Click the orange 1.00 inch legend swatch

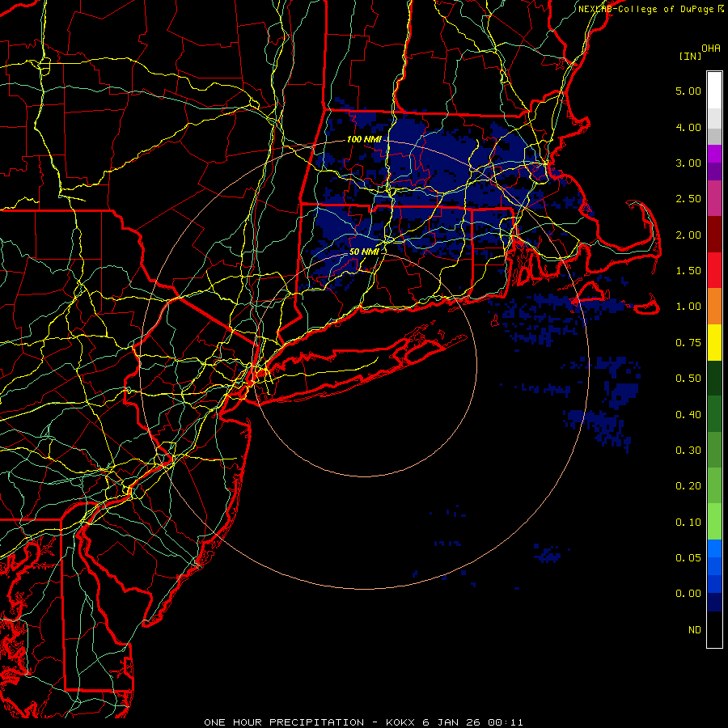click(714, 306)
